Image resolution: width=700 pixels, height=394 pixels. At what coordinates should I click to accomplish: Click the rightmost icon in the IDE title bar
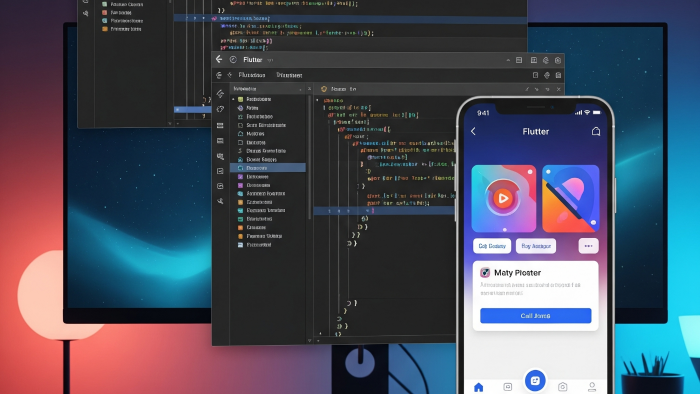tap(558, 60)
